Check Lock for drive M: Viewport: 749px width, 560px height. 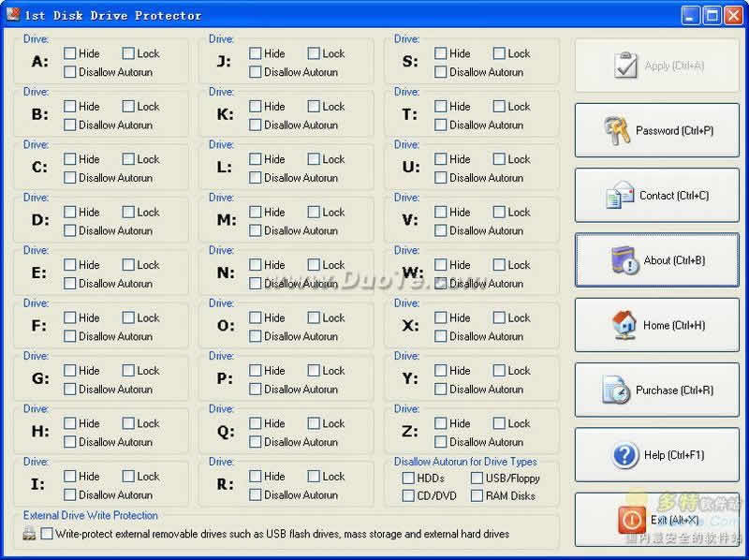coord(314,212)
